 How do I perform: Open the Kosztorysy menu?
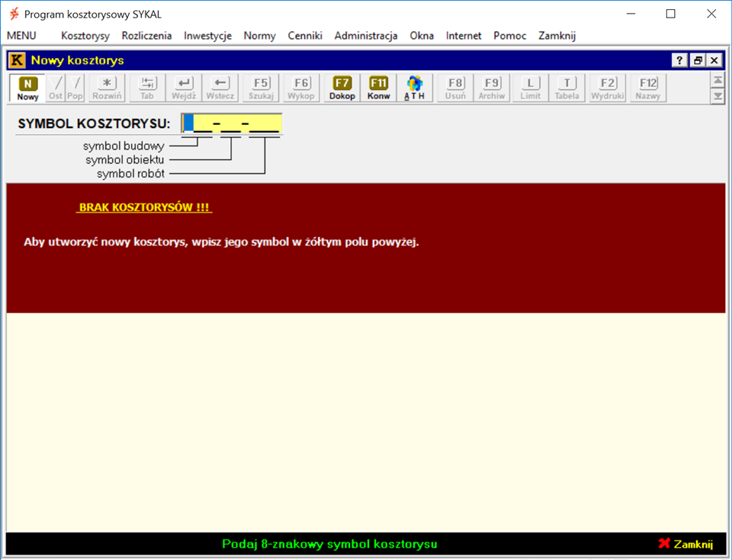coord(85,36)
